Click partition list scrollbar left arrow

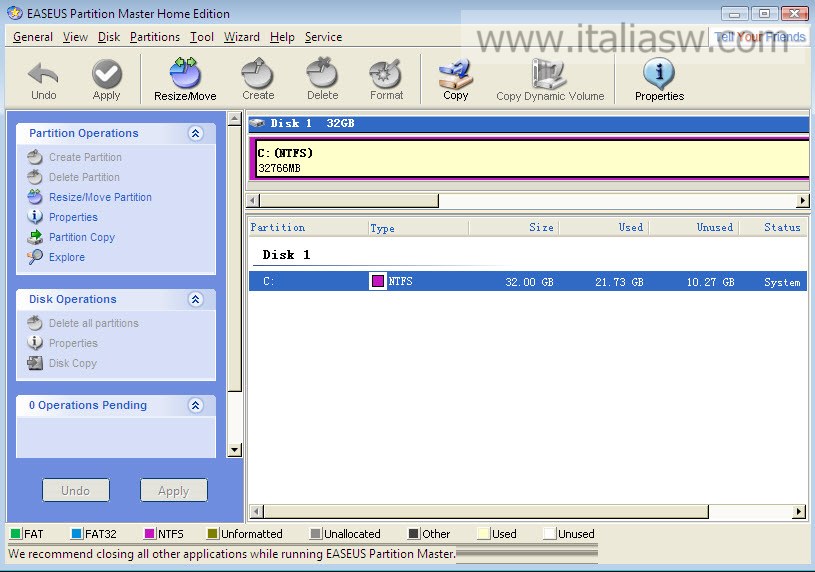256,512
